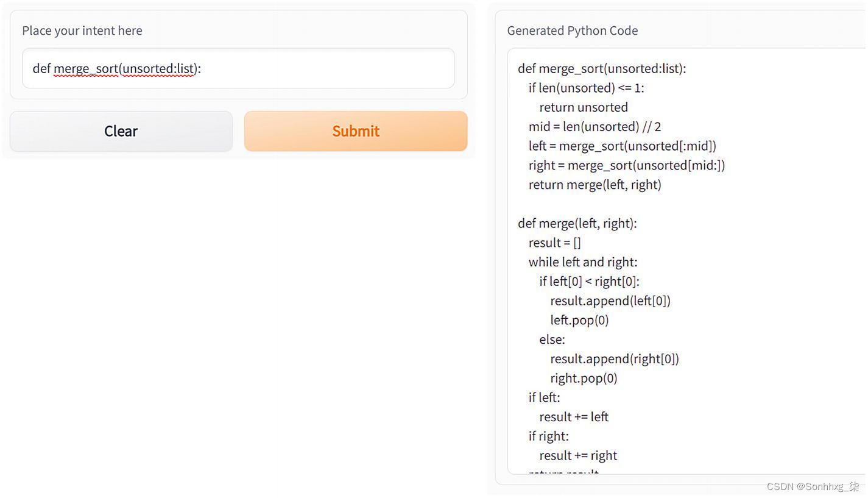The height and width of the screenshot is (498, 868).
Task: Click line 'while left and right:'
Action: pos(582,262)
